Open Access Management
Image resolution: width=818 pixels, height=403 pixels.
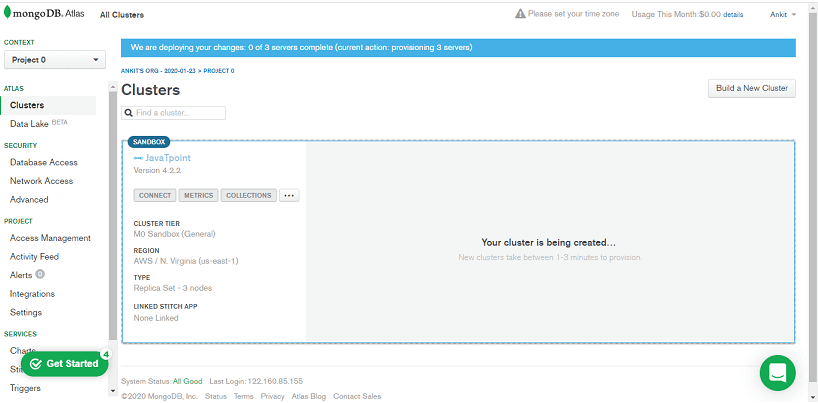pos(50,238)
